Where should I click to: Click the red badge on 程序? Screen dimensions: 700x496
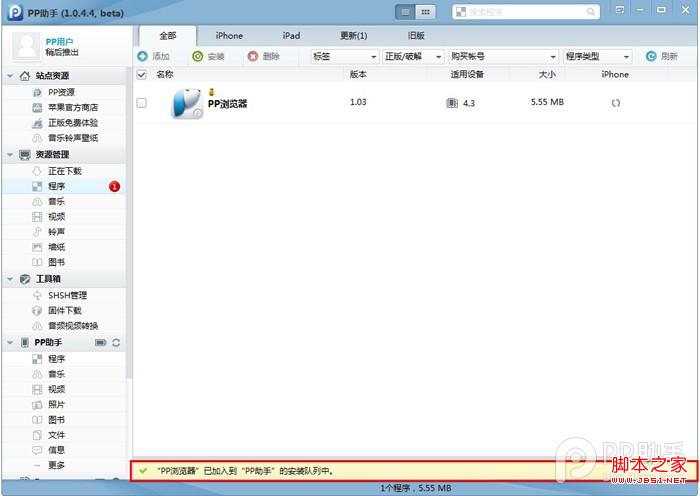point(114,186)
